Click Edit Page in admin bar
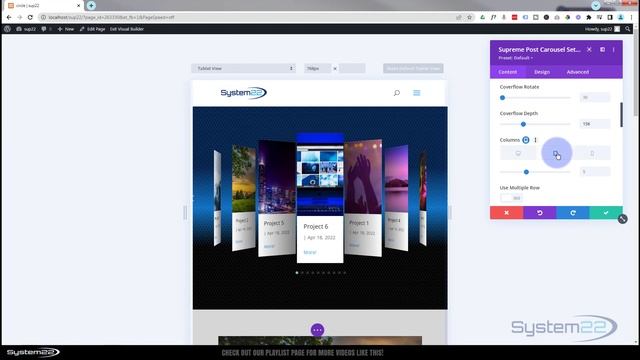 tap(93, 29)
